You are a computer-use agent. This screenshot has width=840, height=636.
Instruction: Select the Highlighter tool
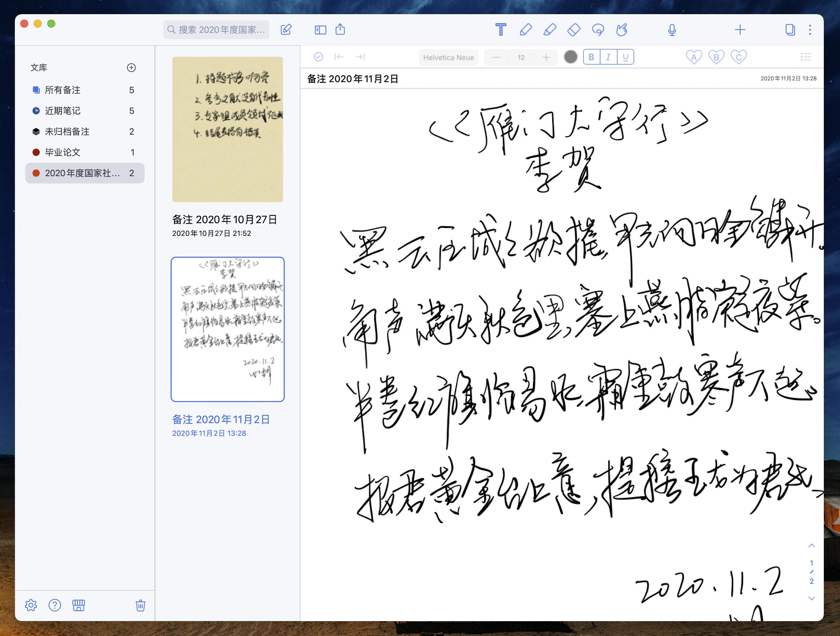tap(551, 29)
